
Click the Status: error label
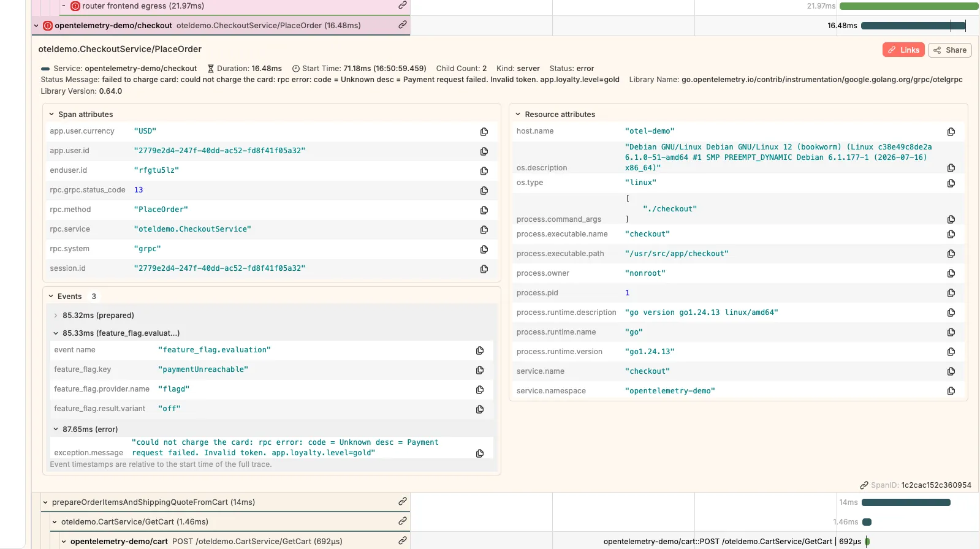coord(572,69)
